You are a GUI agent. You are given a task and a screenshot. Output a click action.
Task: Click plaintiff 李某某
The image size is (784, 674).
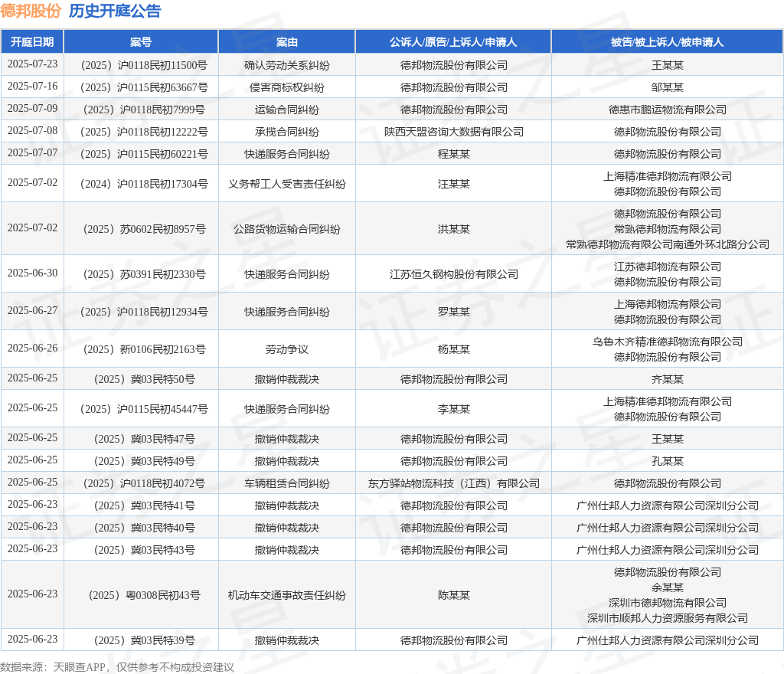[x=454, y=410]
